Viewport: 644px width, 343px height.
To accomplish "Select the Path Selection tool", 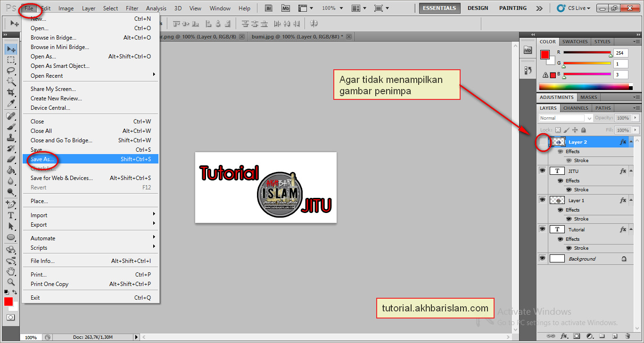I will click(x=11, y=226).
